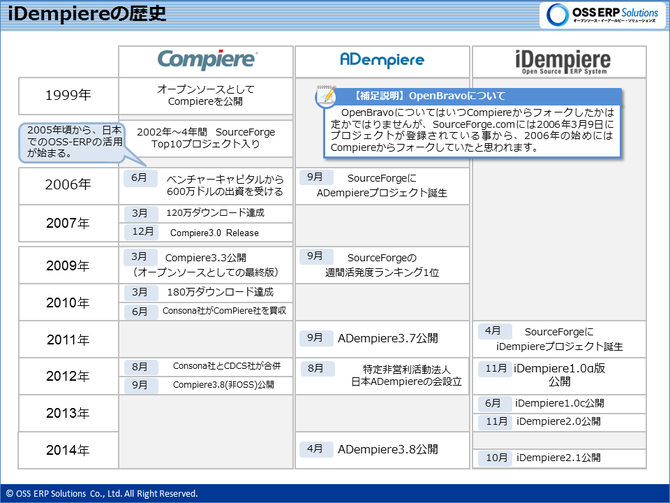The height and width of the screenshot is (503, 670).
Task: Click Consona社がComPiere社を買収 entry
Action: [x=224, y=311]
